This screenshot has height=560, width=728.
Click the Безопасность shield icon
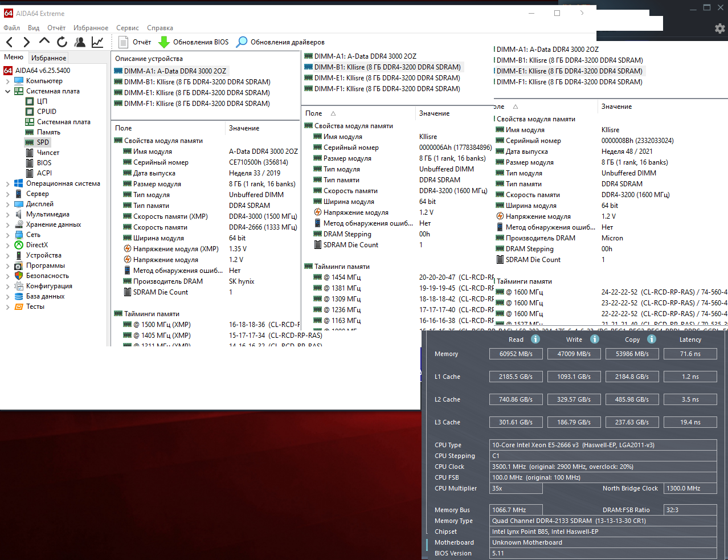[x=18, y=276]
